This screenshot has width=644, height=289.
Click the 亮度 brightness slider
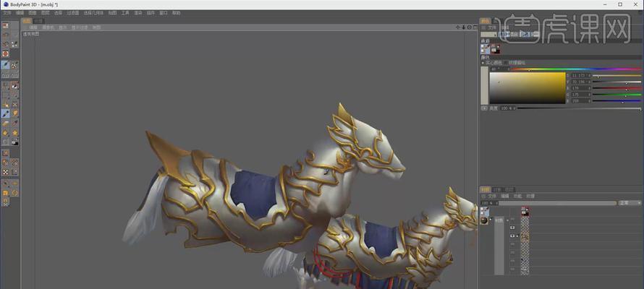579,108
